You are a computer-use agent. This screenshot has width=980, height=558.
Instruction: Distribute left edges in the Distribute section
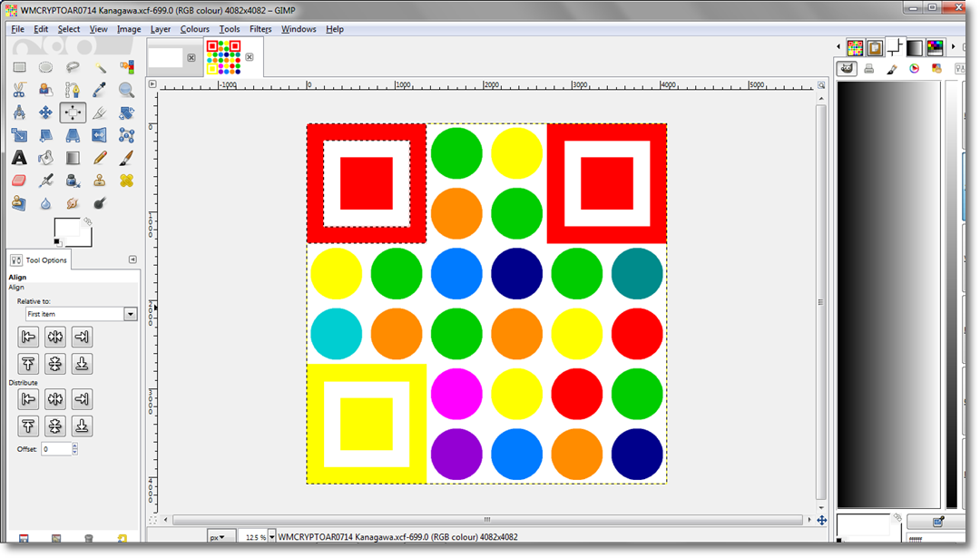(28, 399)
